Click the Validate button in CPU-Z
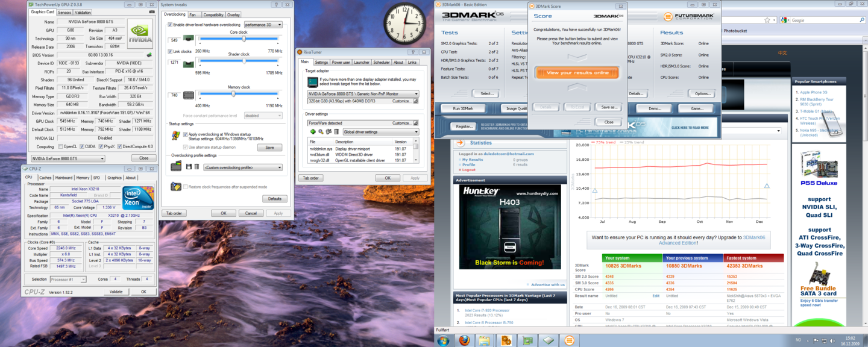Viewport: 868px width, 347px height. tap(116, 292)
